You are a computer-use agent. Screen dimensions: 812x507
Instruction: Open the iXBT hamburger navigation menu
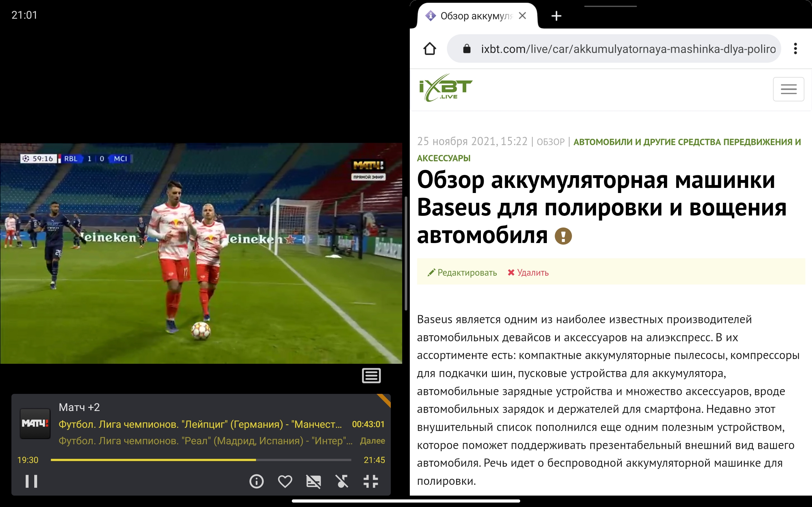[x=788, y=89]
